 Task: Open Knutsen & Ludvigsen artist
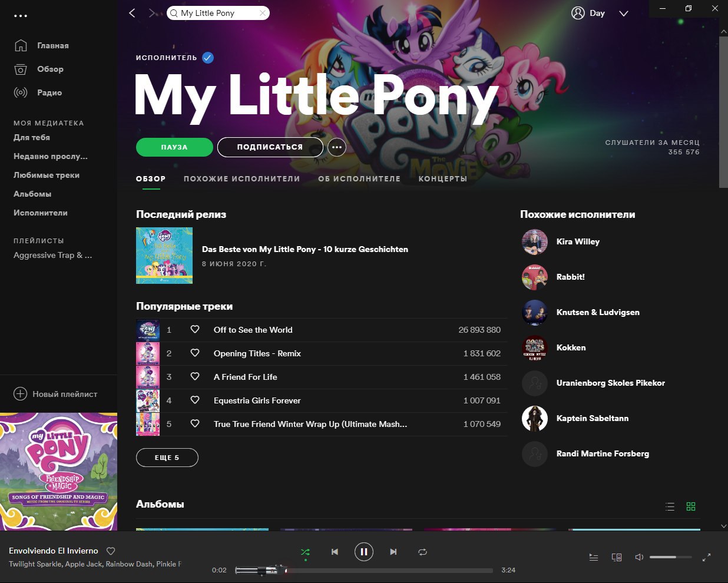(x=598, y=312)
